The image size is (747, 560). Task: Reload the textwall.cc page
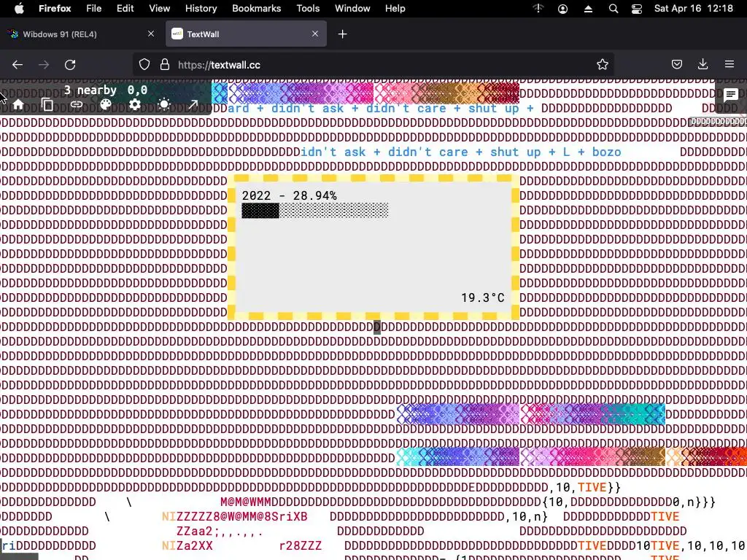[70, 65]
